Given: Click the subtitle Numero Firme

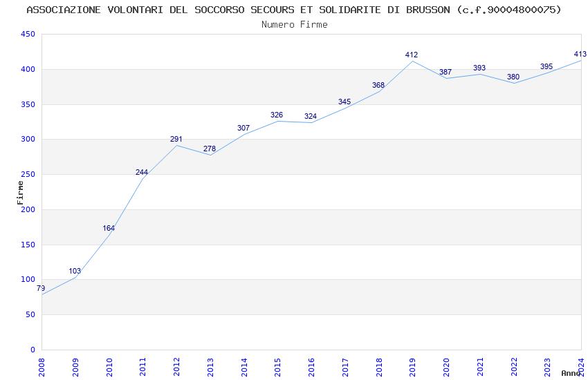Looking at the screenshot, I should pyautogui.click(x=295, y=25).
